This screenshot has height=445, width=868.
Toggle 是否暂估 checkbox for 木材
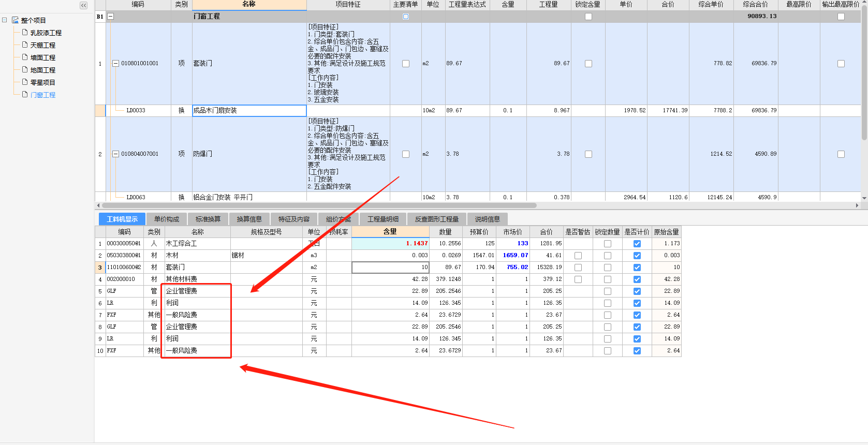click(578, 256)
